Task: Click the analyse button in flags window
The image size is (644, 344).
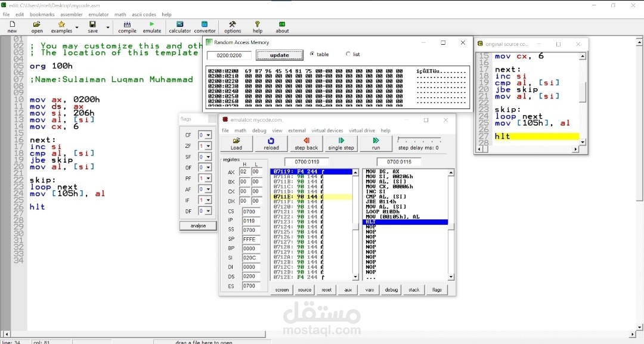Action: point(198,226)
